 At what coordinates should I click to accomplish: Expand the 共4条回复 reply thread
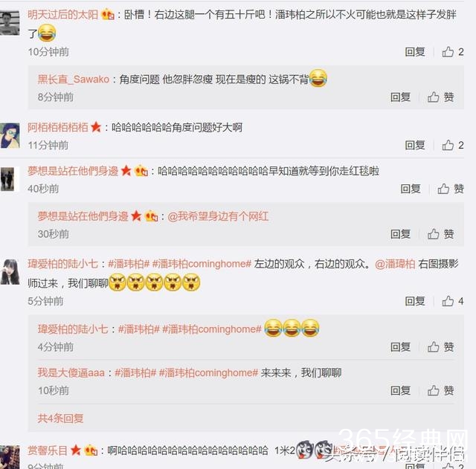(60, 418)
